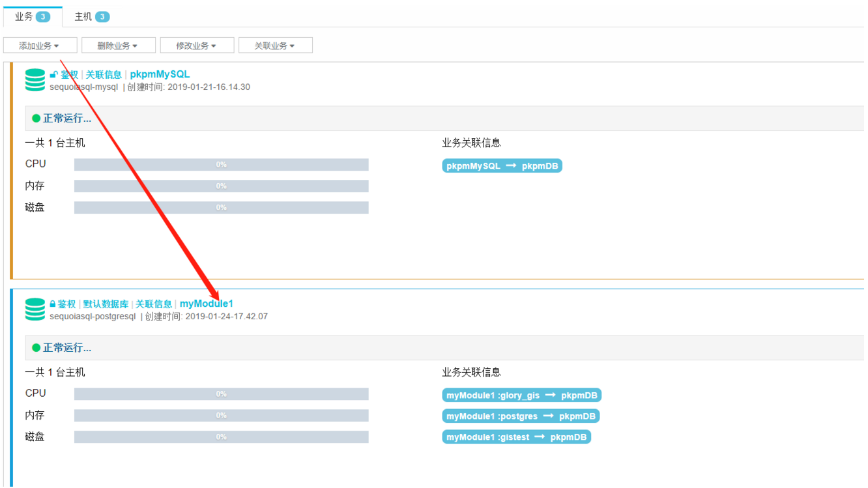This screenshot has width=868, height=488.
Task: Open the 删除业务 dropdown
Action: click(x=119, y=46)
